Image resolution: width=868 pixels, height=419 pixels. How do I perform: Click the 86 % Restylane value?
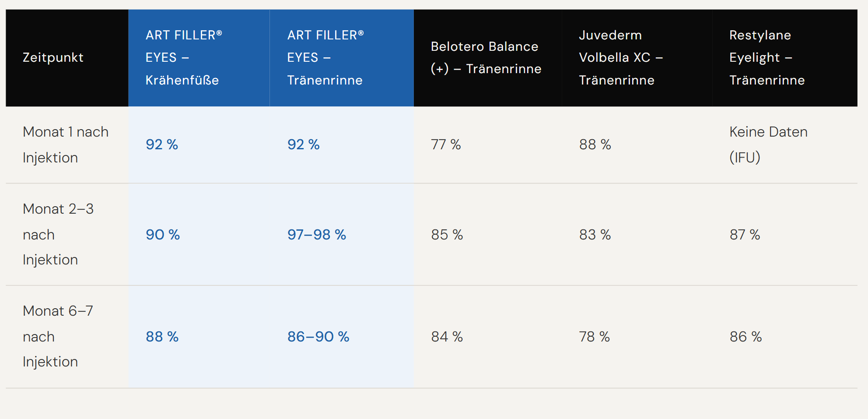[745, 337]
